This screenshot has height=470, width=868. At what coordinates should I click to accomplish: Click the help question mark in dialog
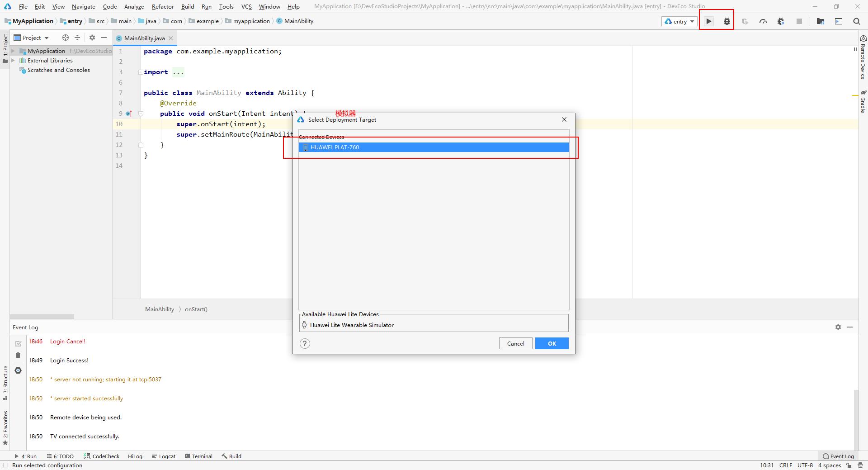[305, 344]
